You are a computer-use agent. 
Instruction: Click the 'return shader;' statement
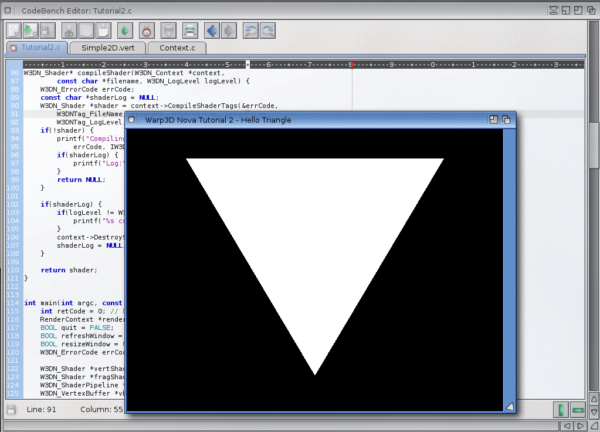[69, 270]
